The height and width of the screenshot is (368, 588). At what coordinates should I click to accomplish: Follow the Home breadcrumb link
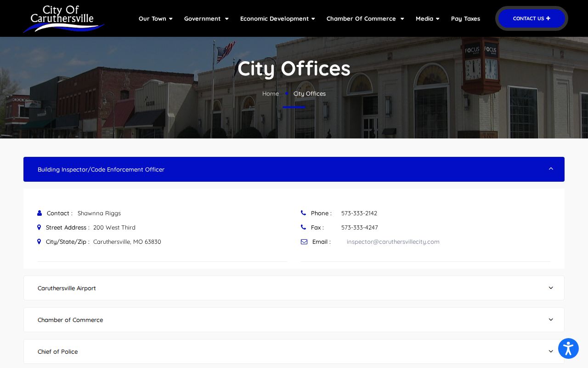pyautogui.click(x=271, y=93)
